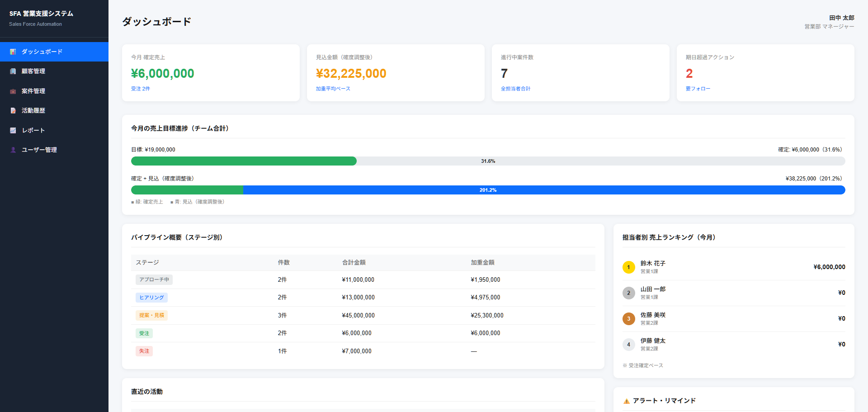Click the ¥1,950,000 weighted amount

coord(486,280)
